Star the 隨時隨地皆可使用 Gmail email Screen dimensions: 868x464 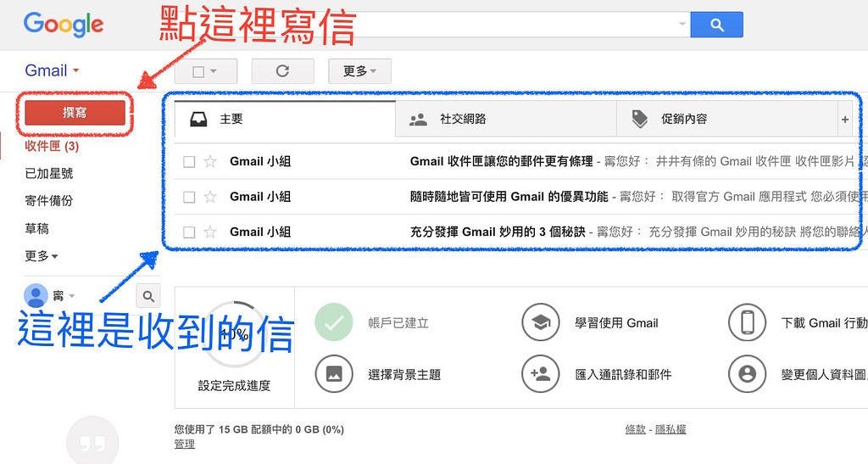pos(210,197)
